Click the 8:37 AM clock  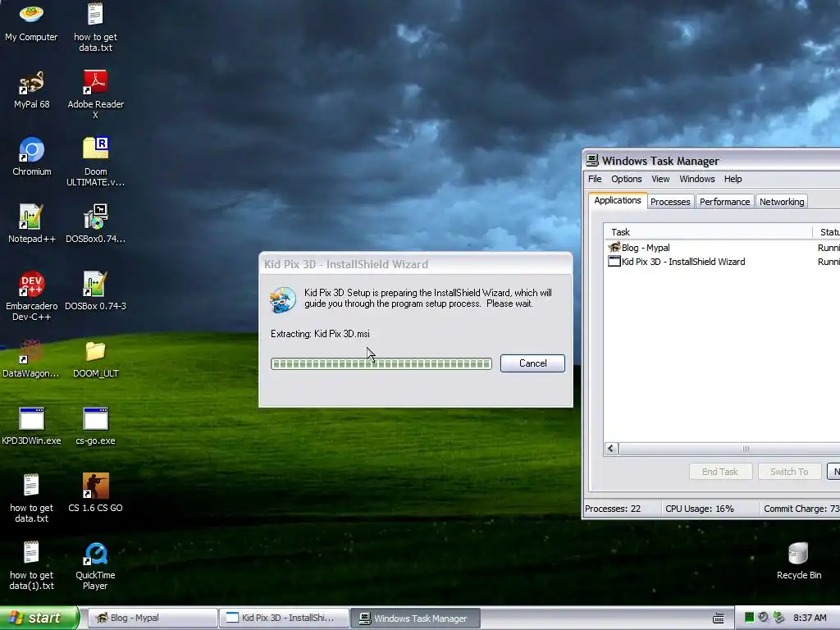pos(810,618)
